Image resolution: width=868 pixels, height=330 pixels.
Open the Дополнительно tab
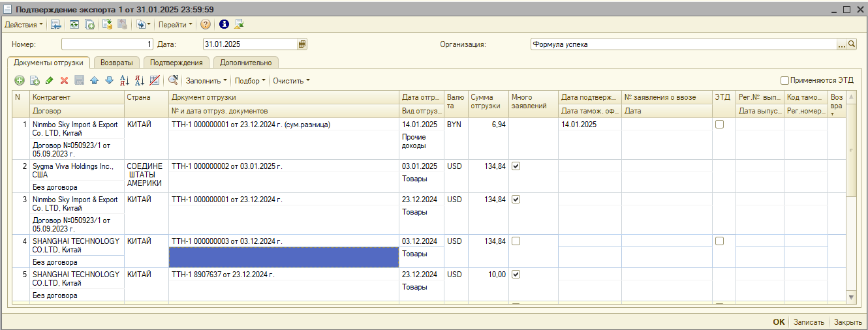tap(245, 63)
